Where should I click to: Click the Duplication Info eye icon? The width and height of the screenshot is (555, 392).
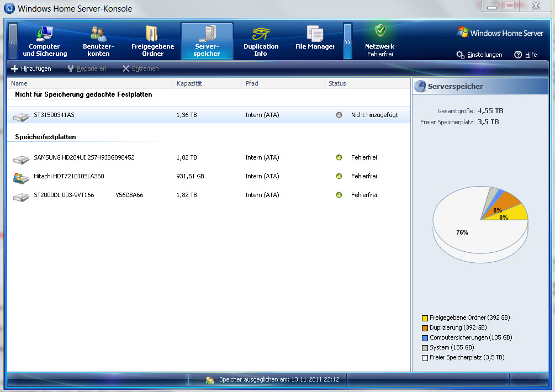(261, 33)
